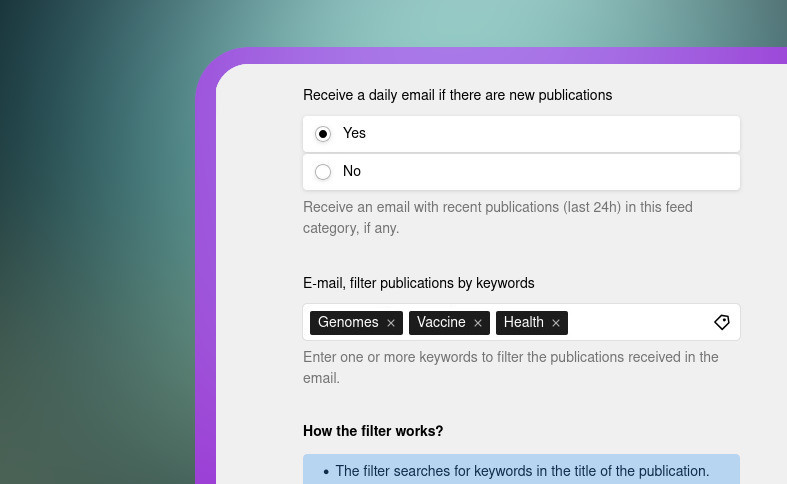
Task: Click the Vaccine keyword chip label
Action: (441, 322)
